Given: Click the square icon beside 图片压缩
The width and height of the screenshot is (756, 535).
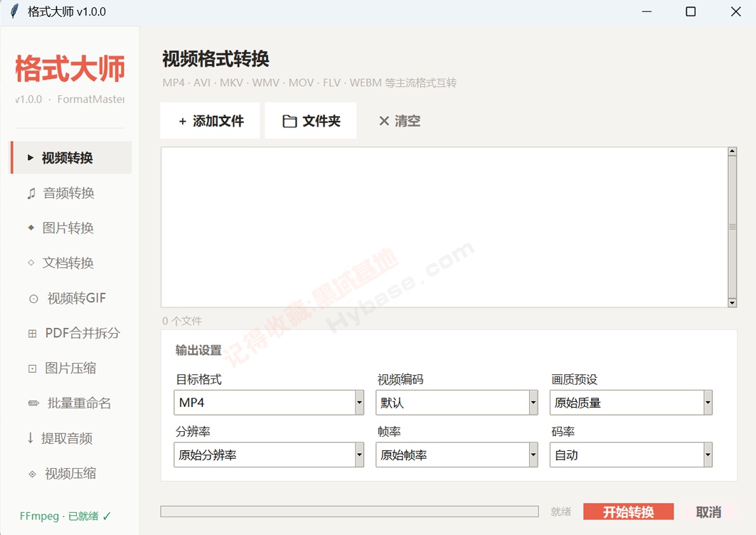Looking at the screenshot, I should click(x=32, y=369).
